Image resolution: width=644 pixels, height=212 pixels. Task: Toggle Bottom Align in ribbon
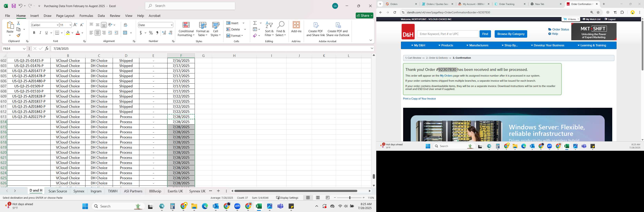(104, 25)
